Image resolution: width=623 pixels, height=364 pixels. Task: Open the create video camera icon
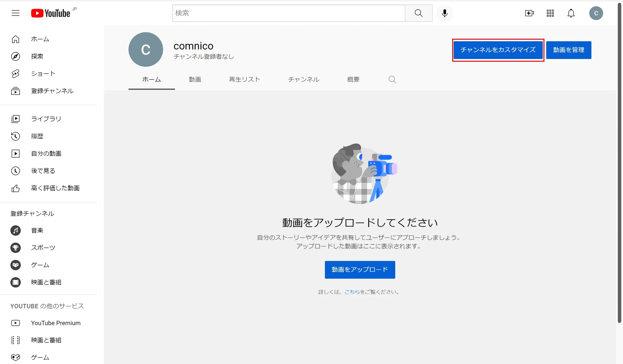coord(529,13)
